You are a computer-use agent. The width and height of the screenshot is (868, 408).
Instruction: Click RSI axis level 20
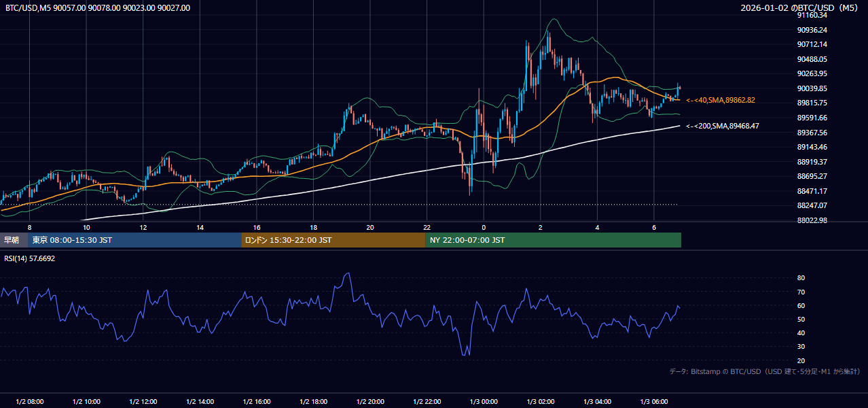[801, 360]
